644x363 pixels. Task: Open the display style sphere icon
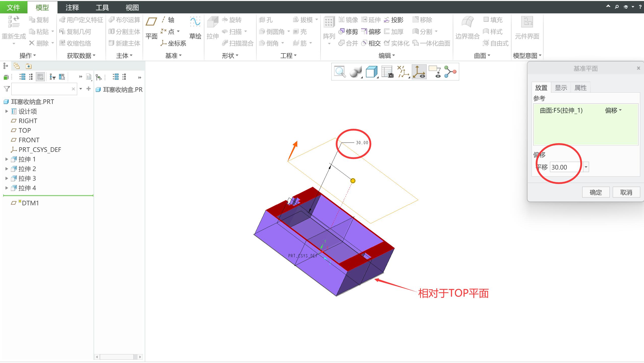pos(355,72)
